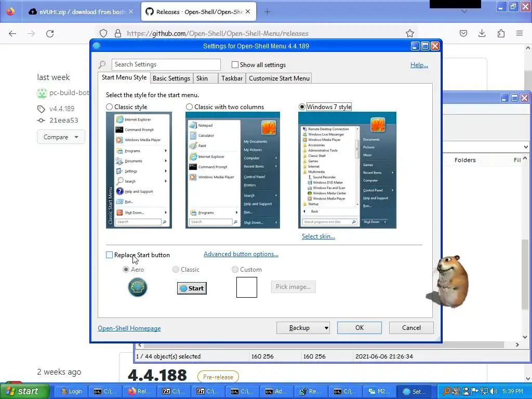The image size is (532, 399).
Task: Open a new Firefox tab
Action: (x=267, y=12)
